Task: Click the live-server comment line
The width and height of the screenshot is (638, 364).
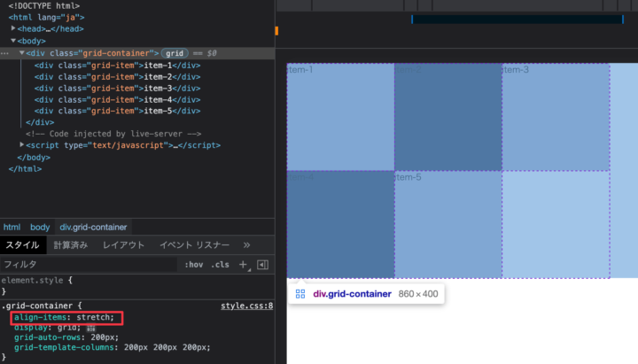Action: [x=113, y=134]
